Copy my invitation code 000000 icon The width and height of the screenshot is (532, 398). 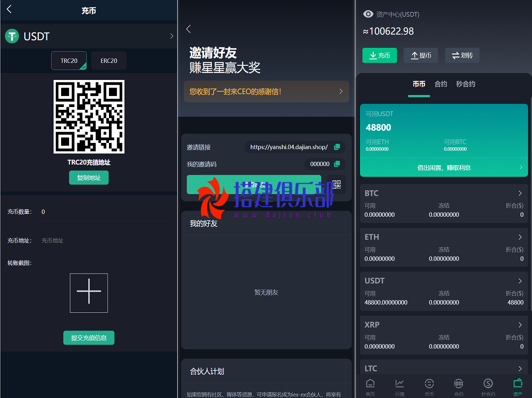[337, 164]
